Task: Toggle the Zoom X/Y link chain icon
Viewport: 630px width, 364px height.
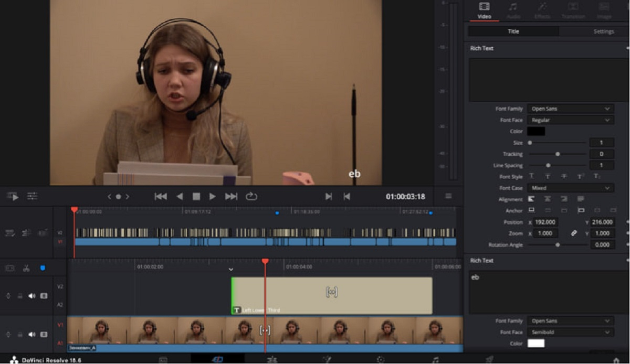Action: pos(574,233)
